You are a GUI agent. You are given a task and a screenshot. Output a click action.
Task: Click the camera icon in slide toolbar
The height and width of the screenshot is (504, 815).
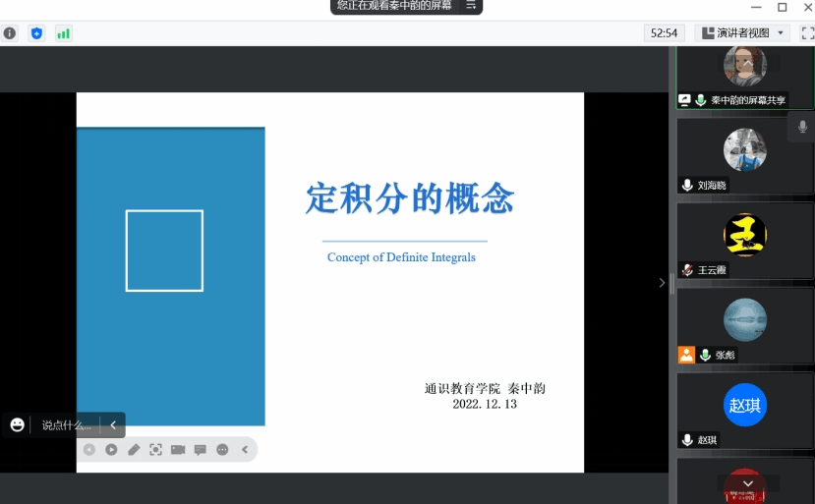click(178, 449)
